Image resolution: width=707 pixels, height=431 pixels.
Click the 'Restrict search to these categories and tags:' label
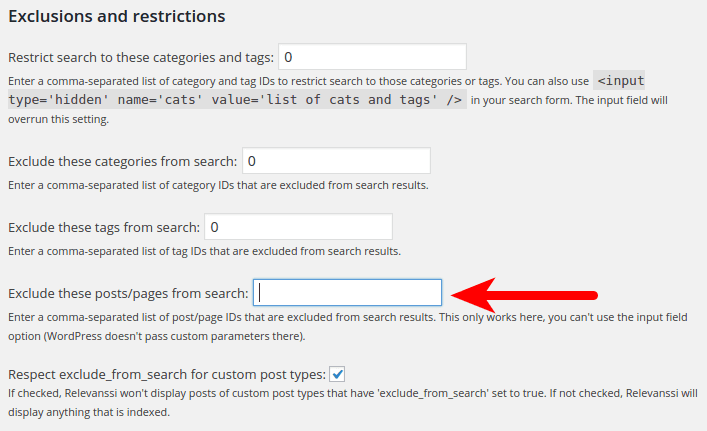(141, 58)
